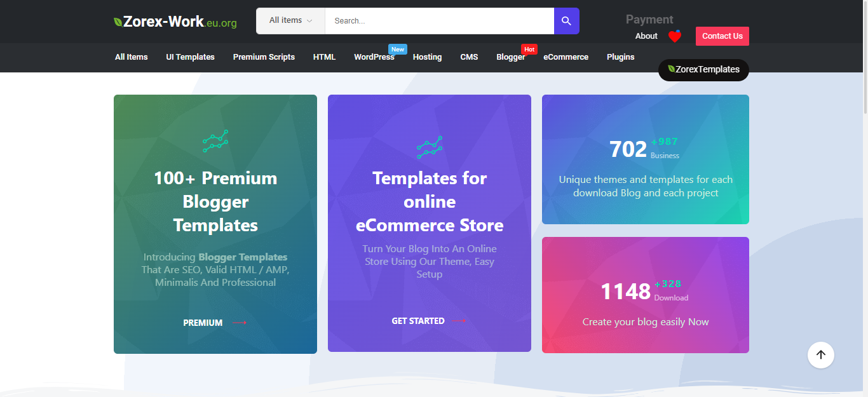Click the scroll-to-top arrow button
The width and height of the screenshot is (868, 397).
(820, 355)
